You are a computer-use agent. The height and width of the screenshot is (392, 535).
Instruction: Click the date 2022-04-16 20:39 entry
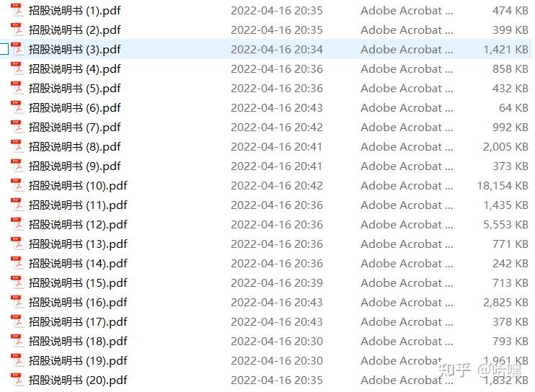(x=277, y=282)
